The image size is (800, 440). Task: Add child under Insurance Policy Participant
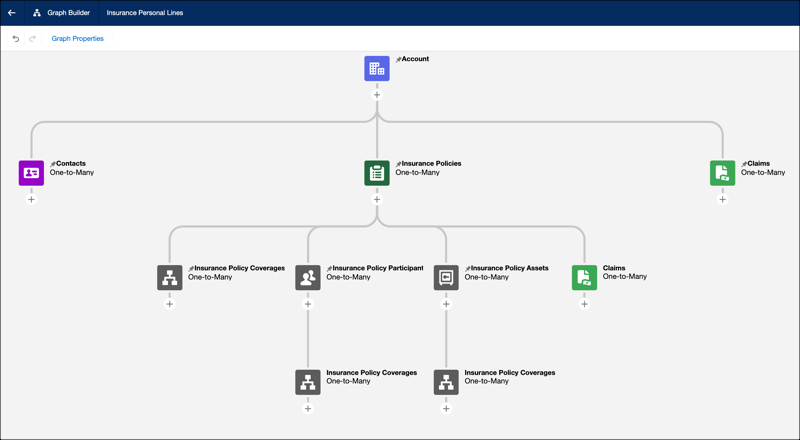click(x=308, y=304)
